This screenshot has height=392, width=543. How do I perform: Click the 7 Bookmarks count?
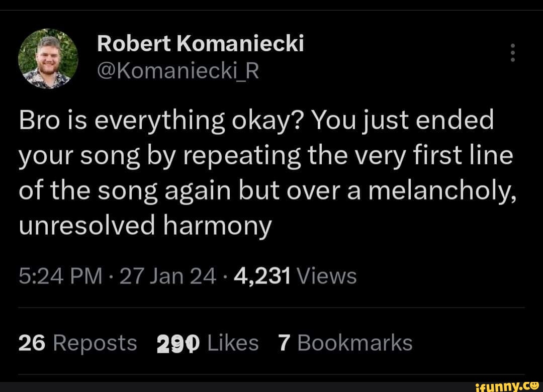(345, 343)
